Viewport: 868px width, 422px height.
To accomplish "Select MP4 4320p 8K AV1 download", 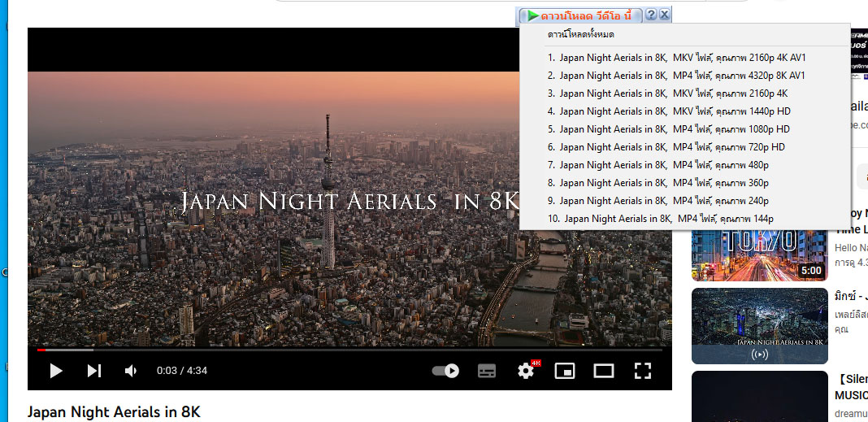I will click(x=676, y=76).
